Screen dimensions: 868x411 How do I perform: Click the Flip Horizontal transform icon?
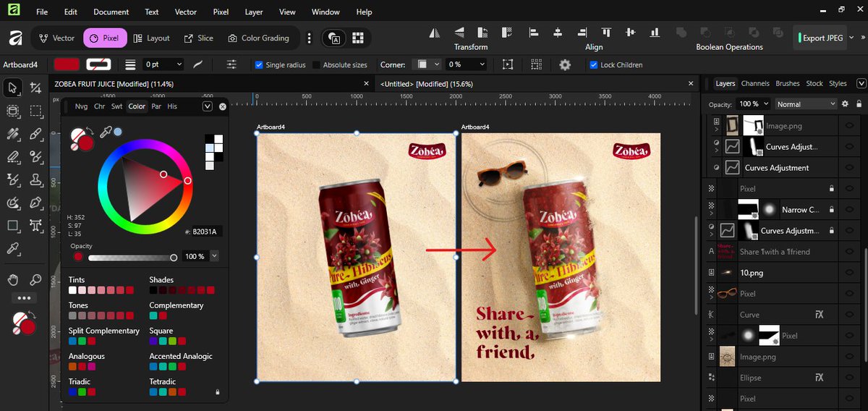coord(435,33)
